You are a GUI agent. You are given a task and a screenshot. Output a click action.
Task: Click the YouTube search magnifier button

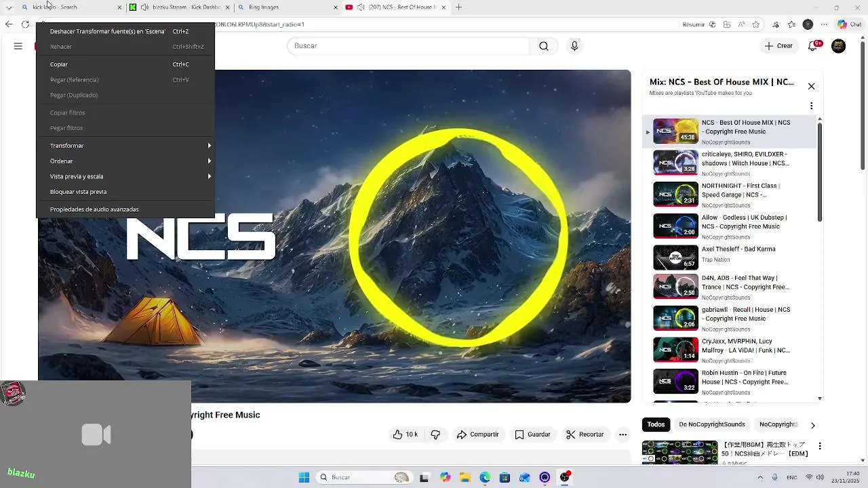pos(544,46)
